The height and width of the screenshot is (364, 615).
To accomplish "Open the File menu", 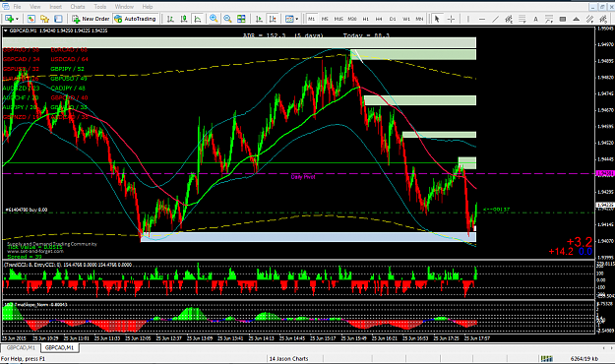I will point(18,7).
